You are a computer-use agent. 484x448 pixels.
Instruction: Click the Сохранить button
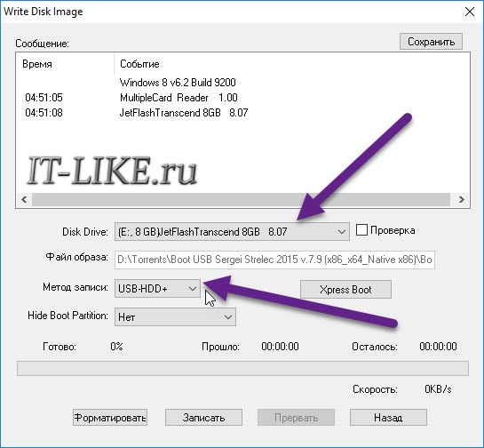(431, 42)
